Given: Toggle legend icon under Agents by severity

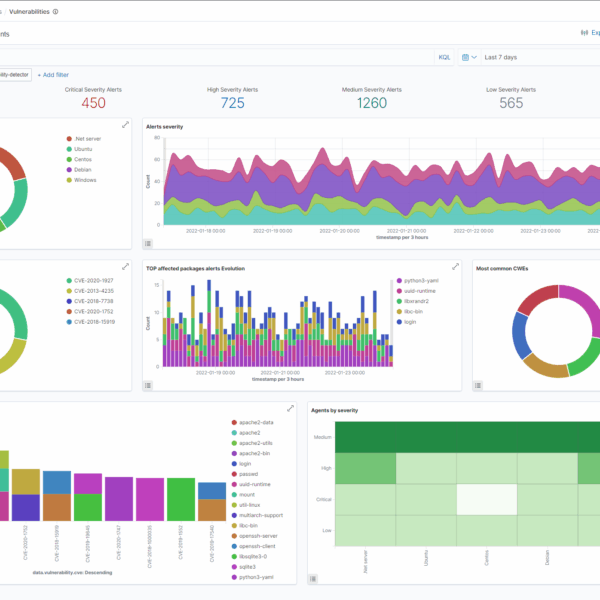Looking at the screenshot, I should 314,578.
